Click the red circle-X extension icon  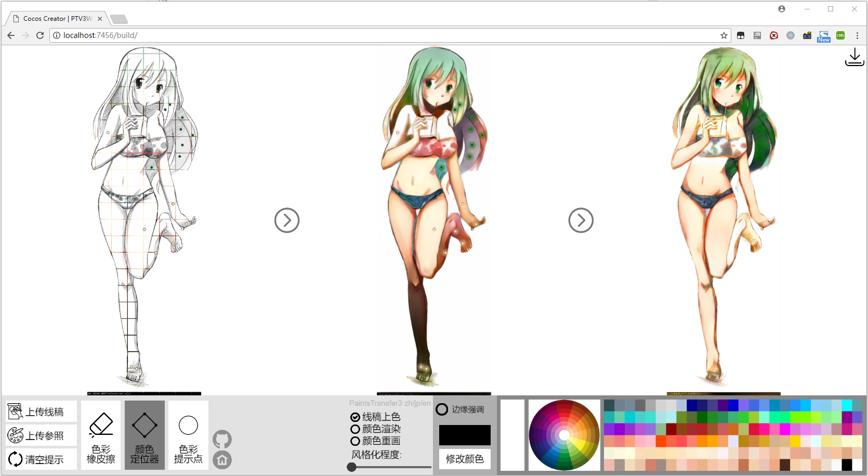point(774,35)
